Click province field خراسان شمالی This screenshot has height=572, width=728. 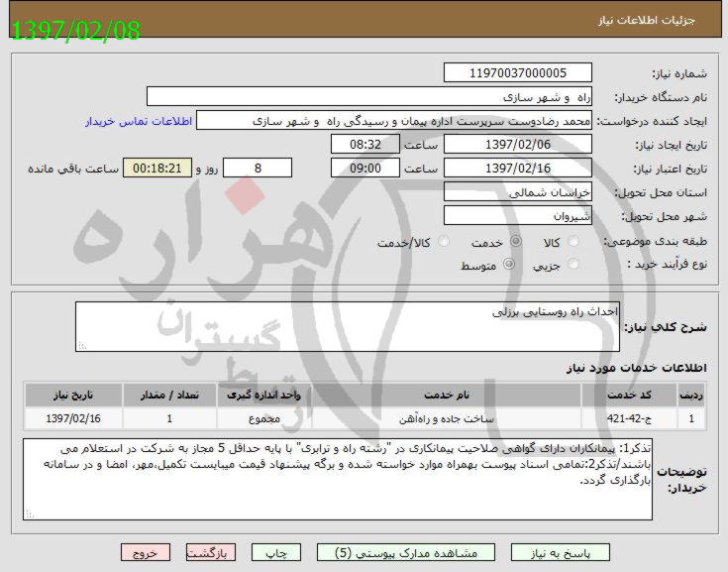(x=518, y=191)
